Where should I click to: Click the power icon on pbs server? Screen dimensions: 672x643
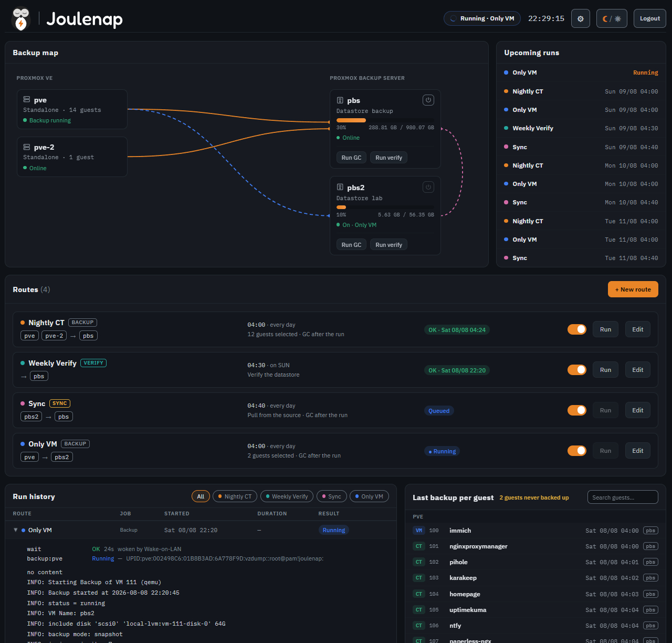click(x=428, y=100)
